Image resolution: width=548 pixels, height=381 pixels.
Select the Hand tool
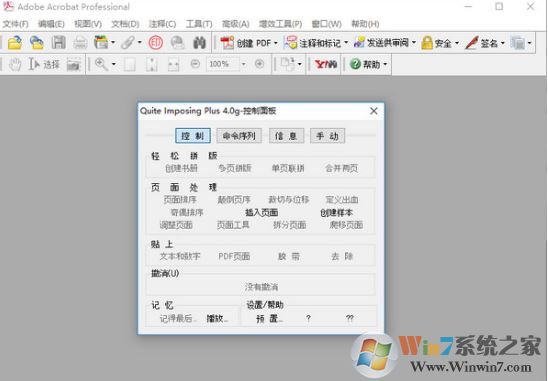15,64
